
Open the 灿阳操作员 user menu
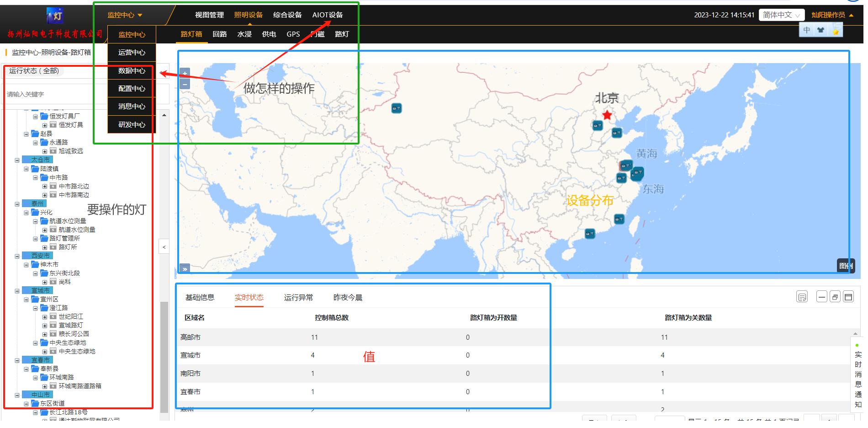click(832, 15)
